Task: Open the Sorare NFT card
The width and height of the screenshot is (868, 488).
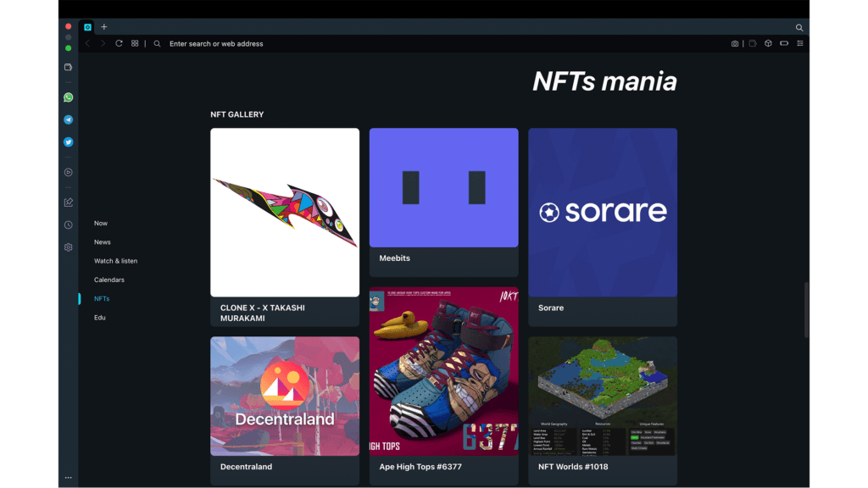Action: coord(603,225)
